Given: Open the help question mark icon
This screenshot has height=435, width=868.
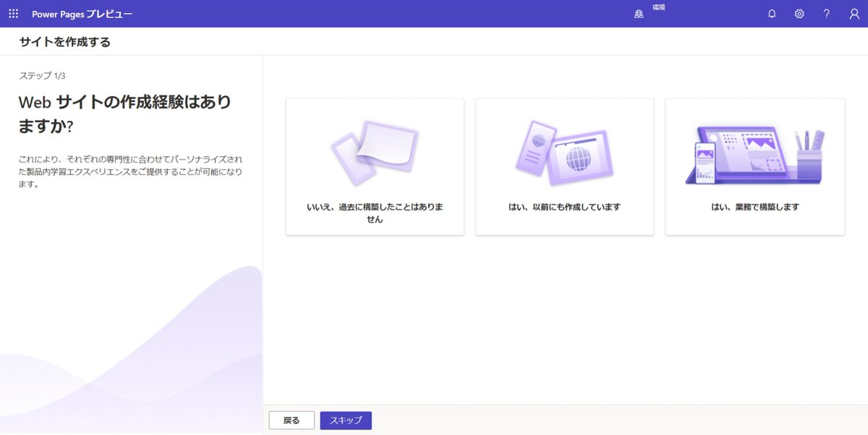Looking at the screenshot, I should [827, 13].
